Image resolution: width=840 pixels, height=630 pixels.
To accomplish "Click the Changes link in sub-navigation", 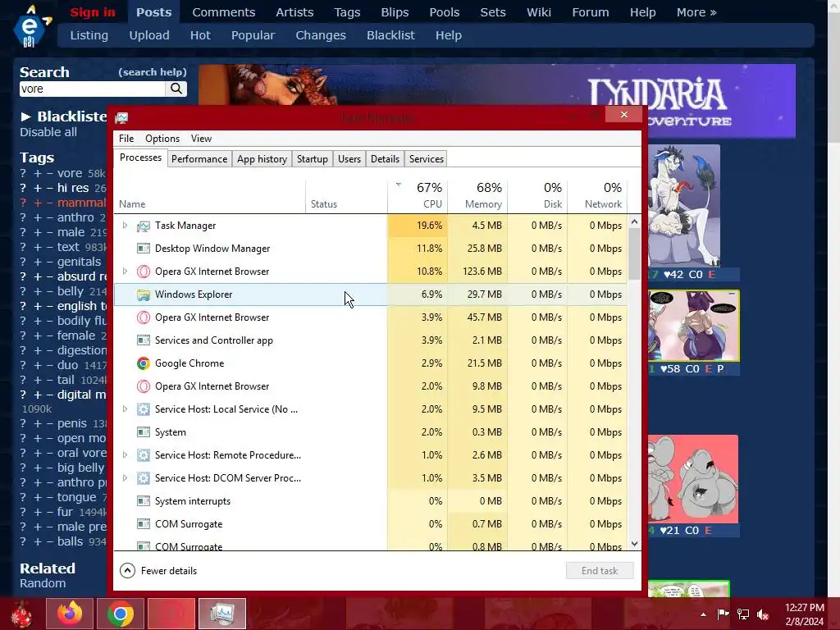I will coord(321,35).
